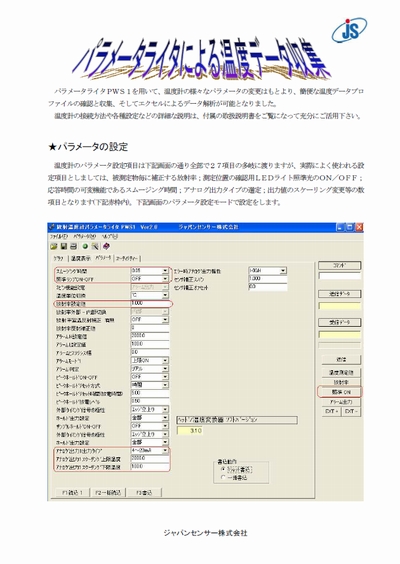Open the アラーム判定 dropdown
This screenshot has height=564, width=400.
(150, 369)
